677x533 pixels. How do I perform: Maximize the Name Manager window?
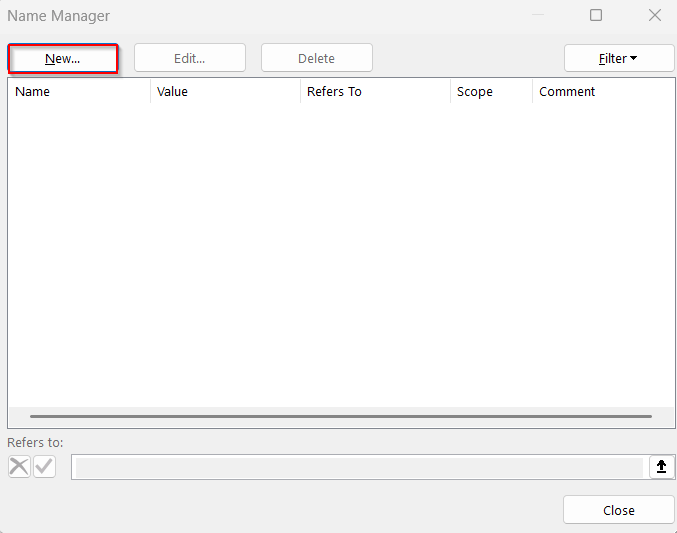pyautogui.click(x=596, y=15)
